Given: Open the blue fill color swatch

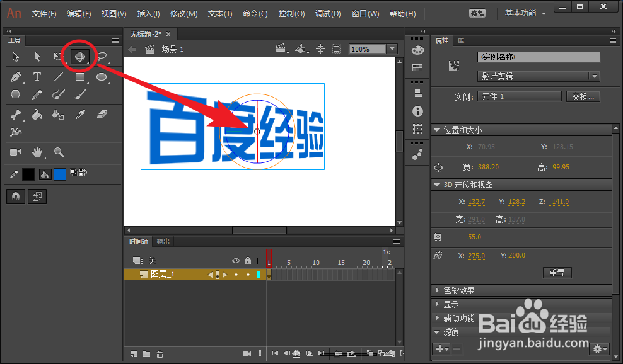Looking at the screenshot, I should 60,174.
